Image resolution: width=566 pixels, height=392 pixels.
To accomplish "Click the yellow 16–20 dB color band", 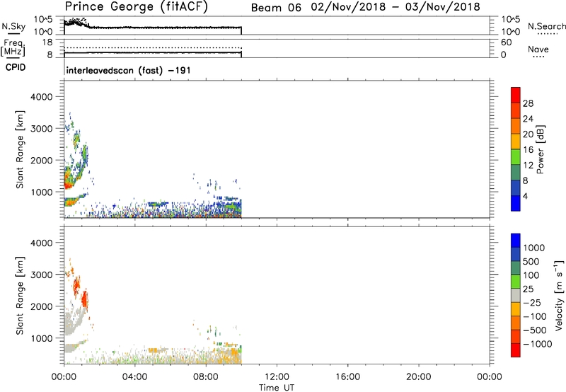I will [516, 142].
